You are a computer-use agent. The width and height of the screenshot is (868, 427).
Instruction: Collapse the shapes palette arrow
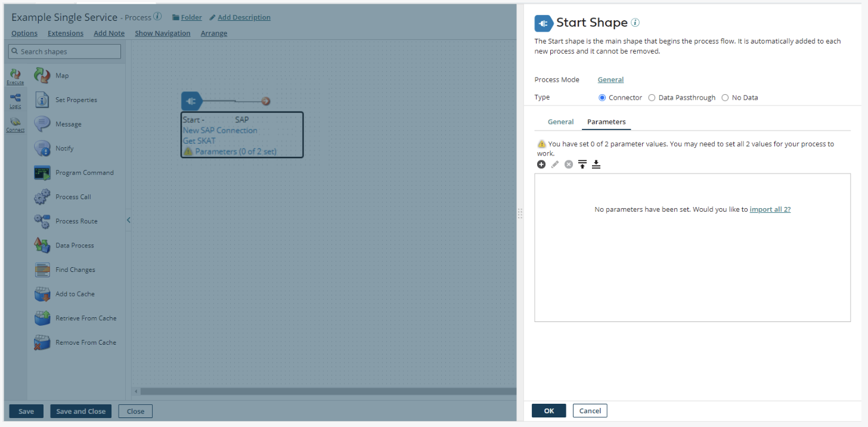click(x=128, y=220)
